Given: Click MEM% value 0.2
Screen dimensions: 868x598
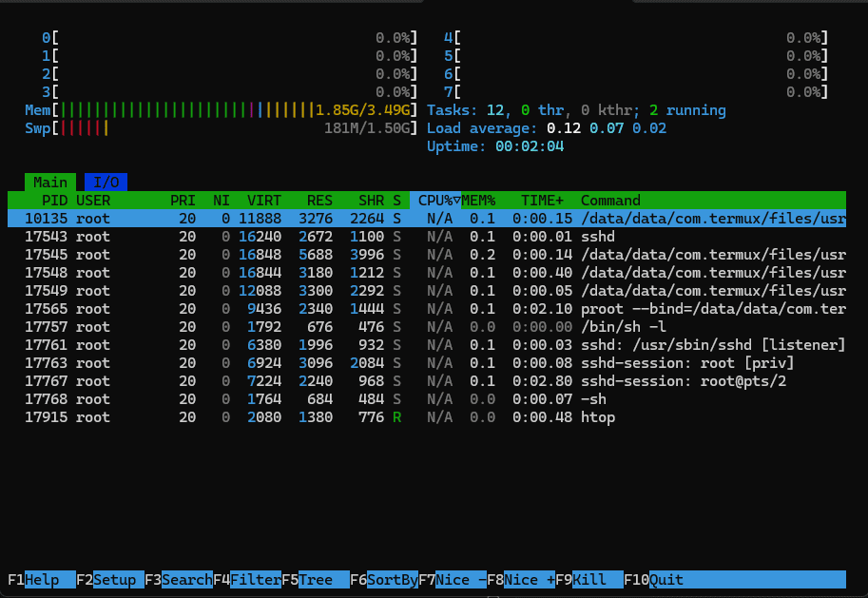Looking at the screenshot, I should (483, 255).
